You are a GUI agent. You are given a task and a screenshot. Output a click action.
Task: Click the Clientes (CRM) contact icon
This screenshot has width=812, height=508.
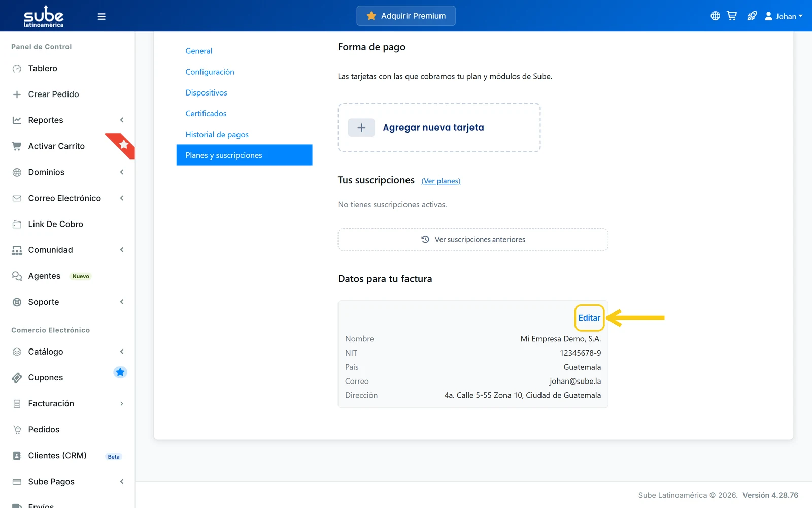(17, 456)
